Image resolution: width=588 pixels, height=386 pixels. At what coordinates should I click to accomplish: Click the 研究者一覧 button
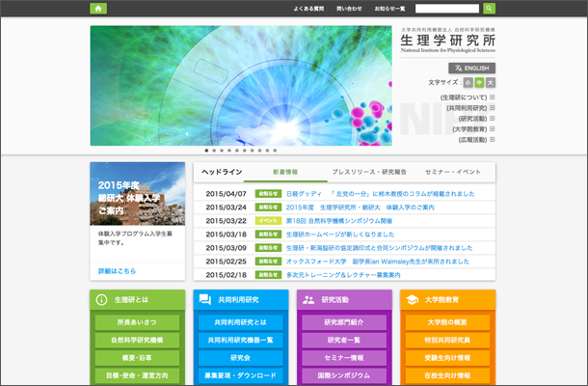pos(344,341)
